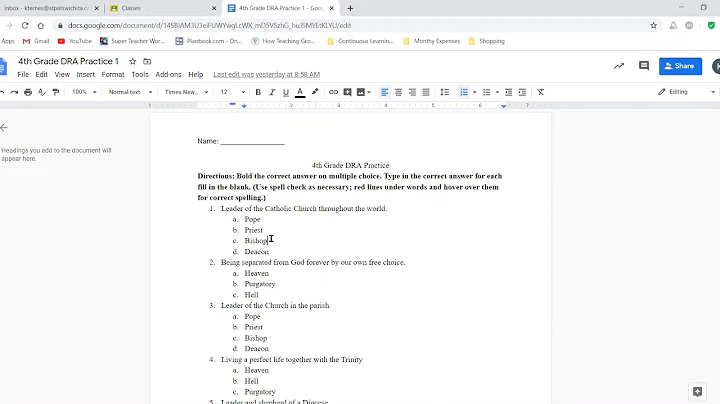Toggle the numbered list button
Image resolution: width=720 pixels, height=404 pixels.
(464, 92)
